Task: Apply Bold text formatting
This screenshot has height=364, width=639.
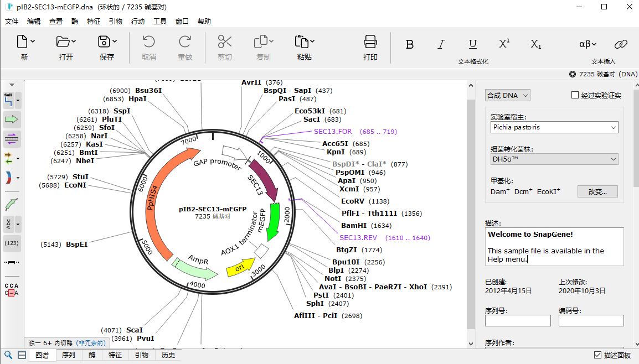Action: click(x=410, y=44)
